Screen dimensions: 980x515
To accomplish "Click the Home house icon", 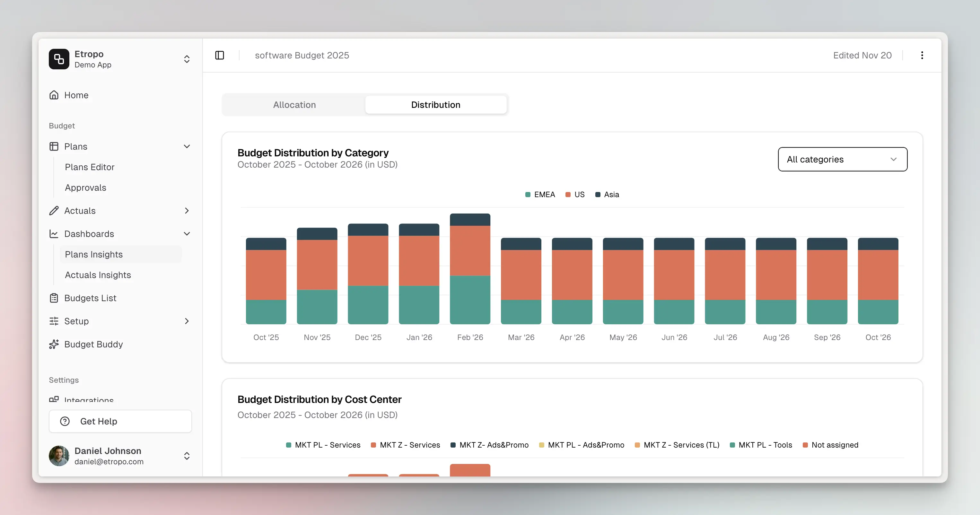I will coord(54,95).
